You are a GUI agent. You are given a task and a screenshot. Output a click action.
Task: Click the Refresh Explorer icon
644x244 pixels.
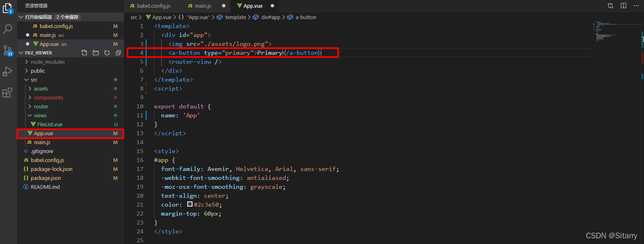(107, 53)
